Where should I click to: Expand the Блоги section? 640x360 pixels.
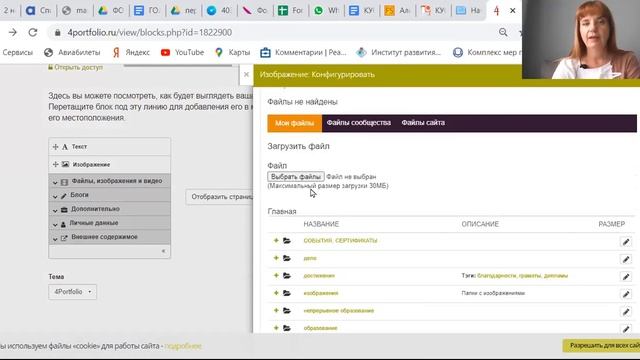109,195
